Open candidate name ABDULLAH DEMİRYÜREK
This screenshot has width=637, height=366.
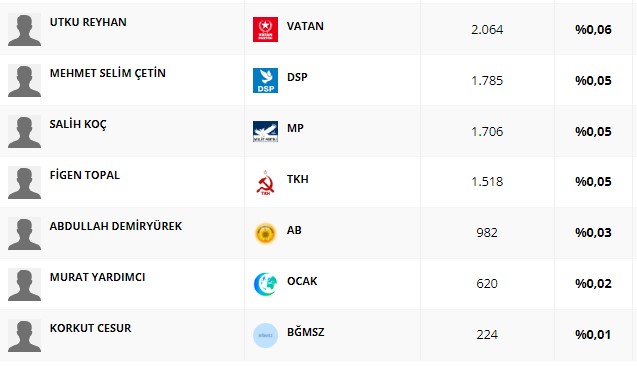tap(116, 226)
